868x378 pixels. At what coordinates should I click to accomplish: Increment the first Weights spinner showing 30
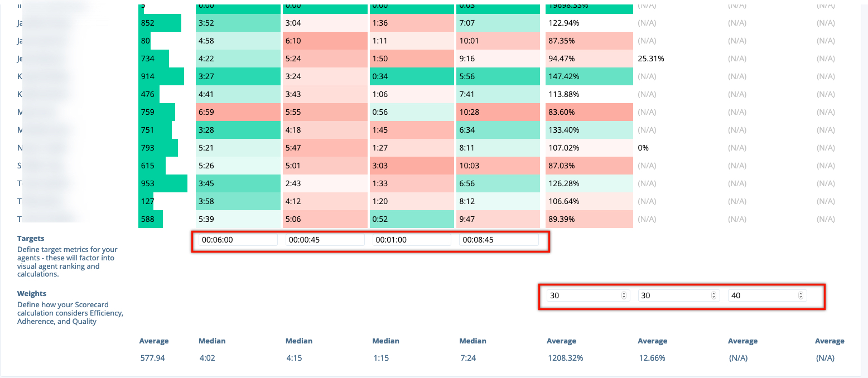click(624, 293)
